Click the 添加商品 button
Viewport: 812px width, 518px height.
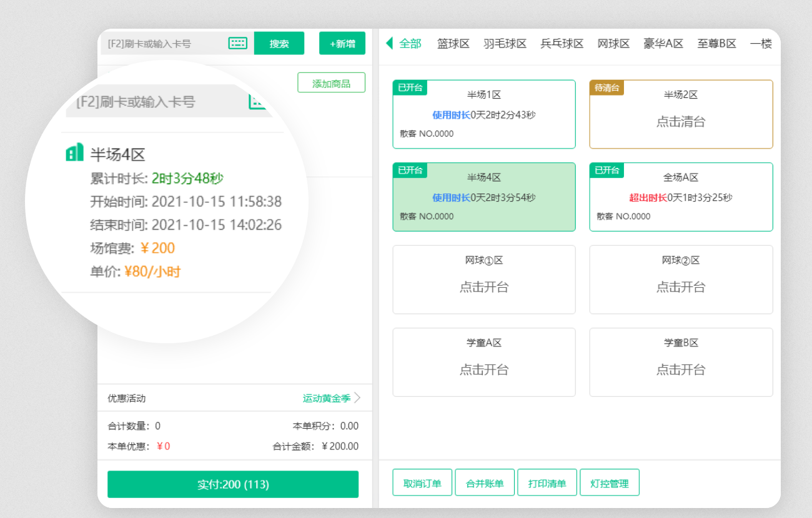pos(331,82)
